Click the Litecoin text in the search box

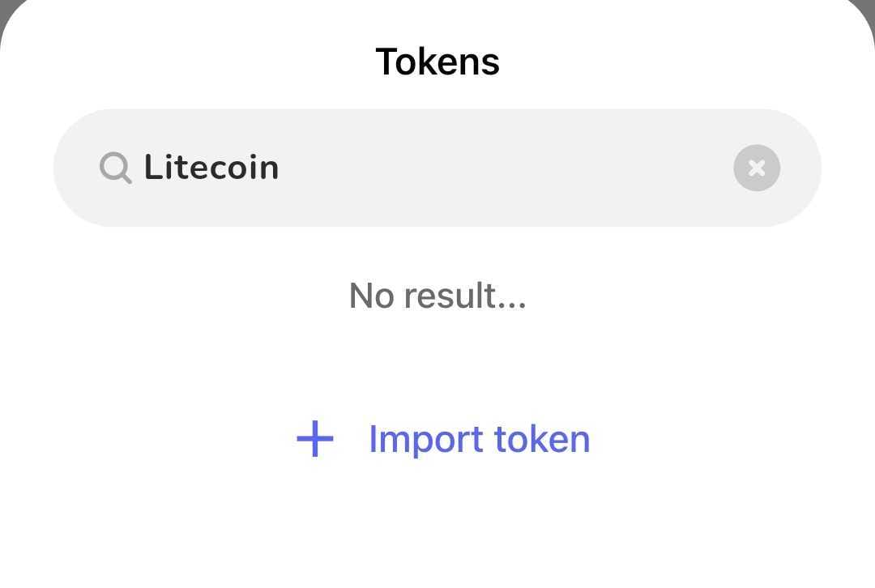pyautogui.click(x=211, y=168)
